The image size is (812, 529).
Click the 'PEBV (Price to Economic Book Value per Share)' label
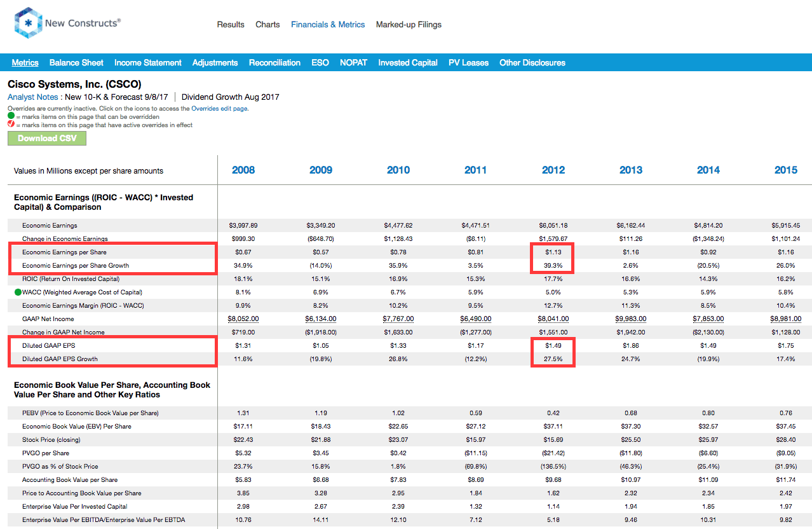coord(90,413)
